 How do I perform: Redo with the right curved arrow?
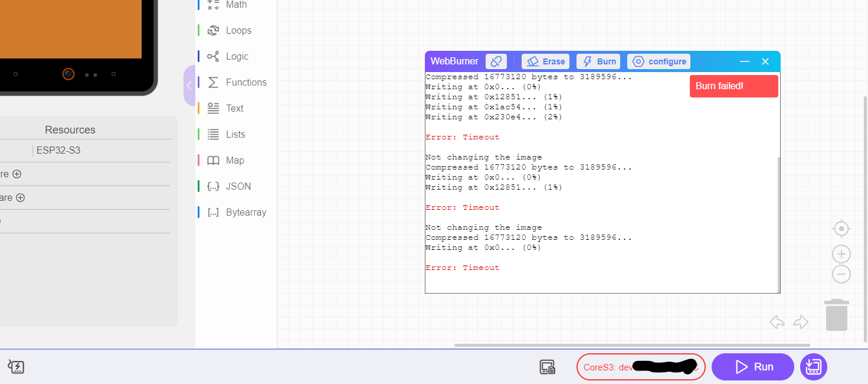point(801,322)
